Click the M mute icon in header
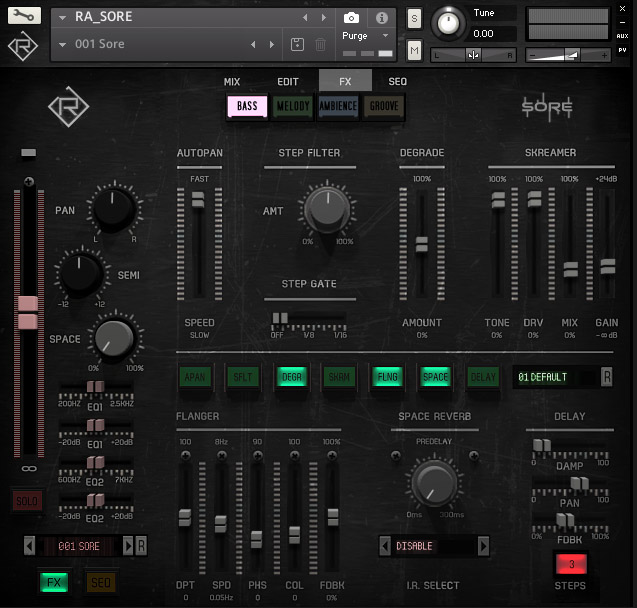Image resolution: width=637 pixels, height=608 pixels. point(414,50)
